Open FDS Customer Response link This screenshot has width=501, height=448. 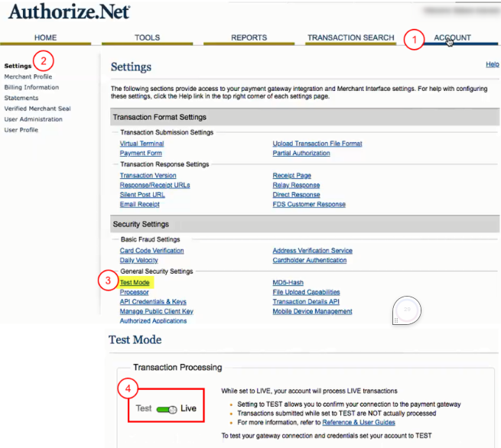tap(309, 204)
